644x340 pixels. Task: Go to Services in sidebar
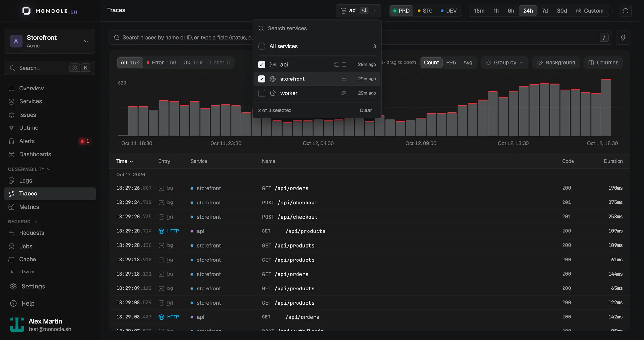[50, 101]
